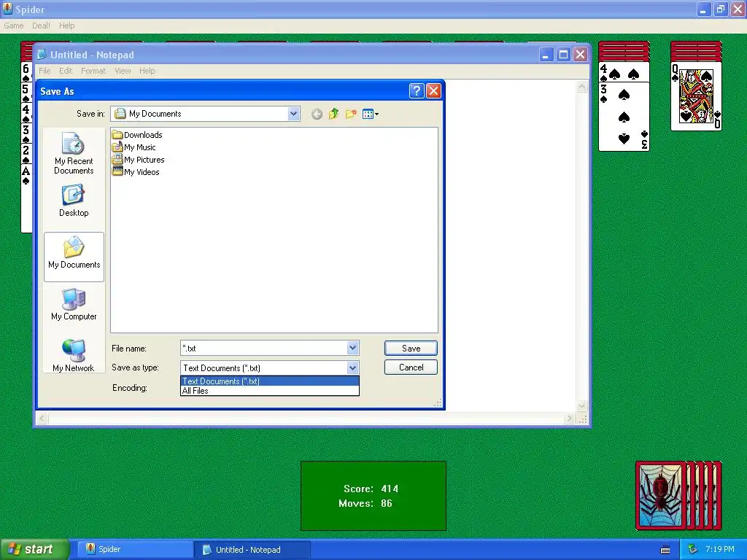747x560 pixels.
Task: Create a new folder in Save As
Action: pyautogui.click(x=351, y=114)
